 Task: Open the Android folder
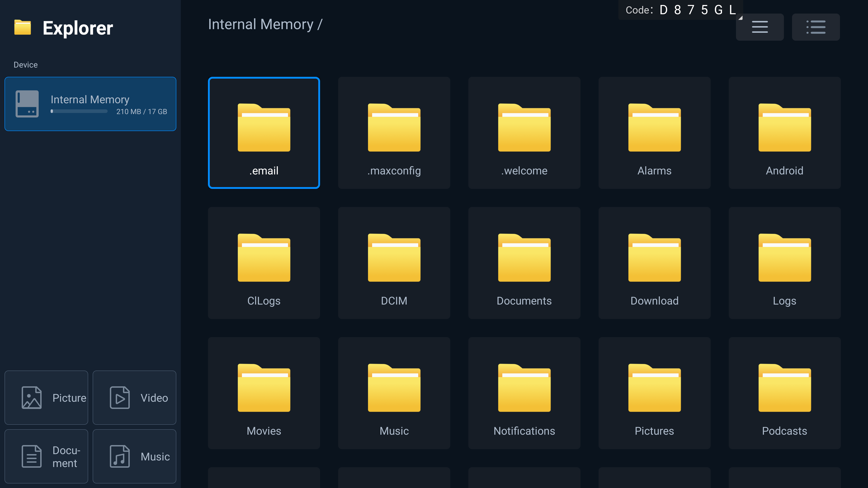[x=784, y=133]
